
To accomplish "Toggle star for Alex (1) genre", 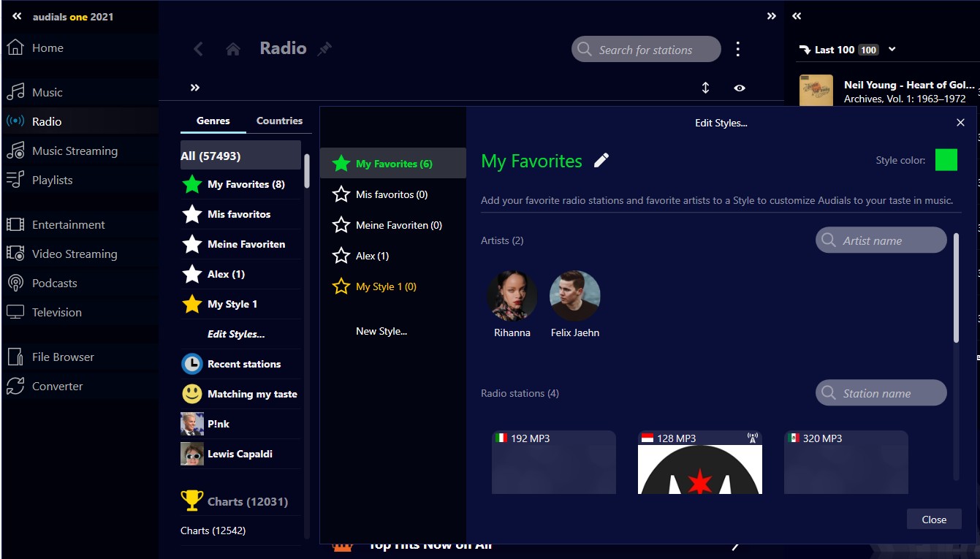I will click(x=191, y=274).
